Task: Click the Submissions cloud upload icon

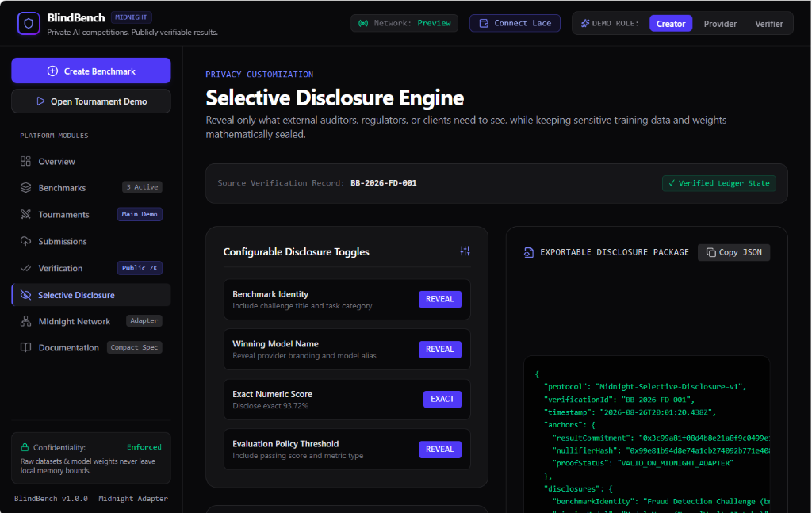Action: click(x=25, y=241)
